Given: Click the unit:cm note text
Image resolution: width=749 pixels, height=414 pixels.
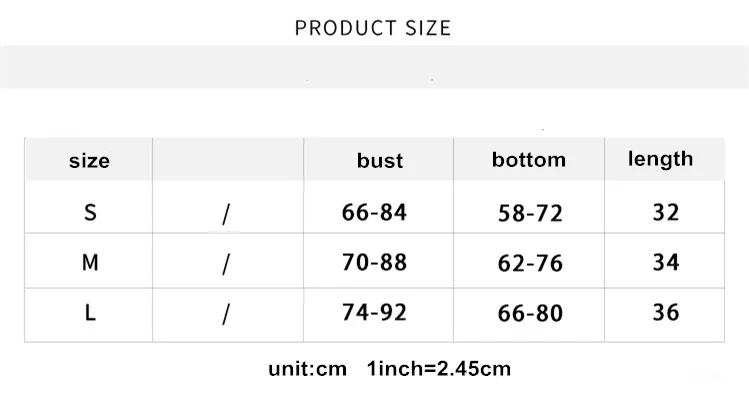Looking at the screenshot, I should 307,369.
